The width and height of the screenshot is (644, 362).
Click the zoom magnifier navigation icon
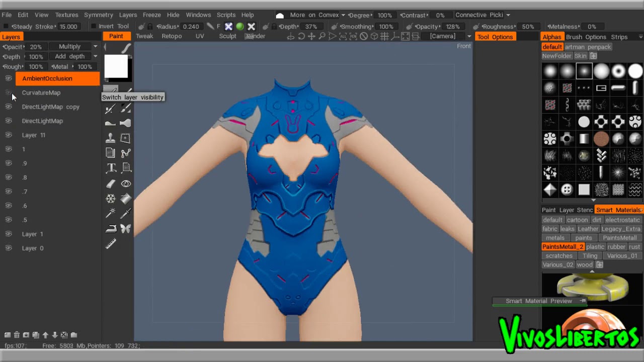[322, 36]
